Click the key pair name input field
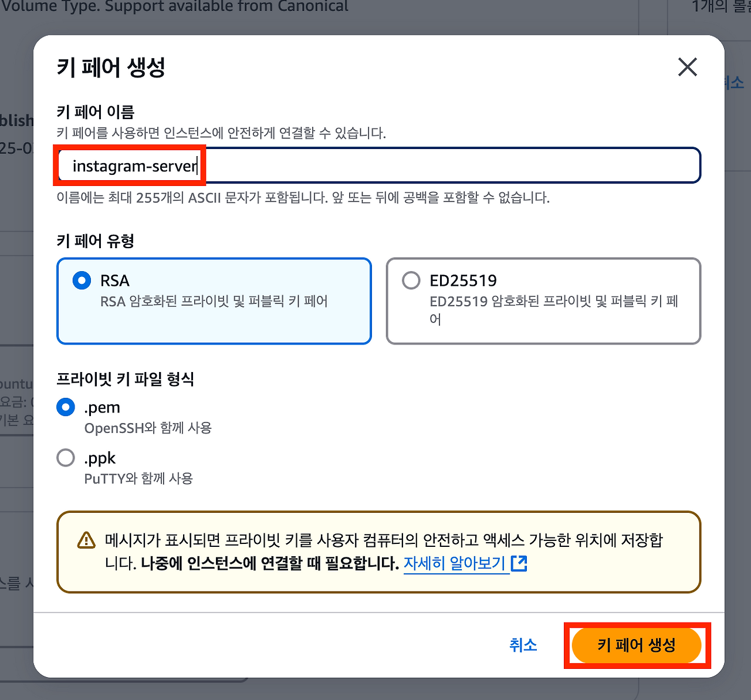The height and width of the screenshot is (700, 751). [x=378, y=165]
